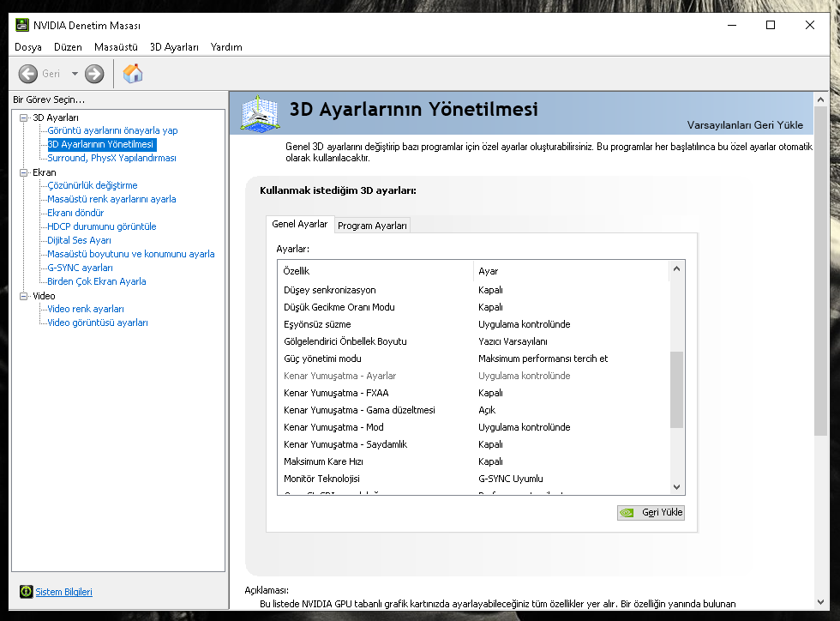Open Çözünürlük değiştirme page
Viewport: 840px width, 621px height.
coord(93,185)
